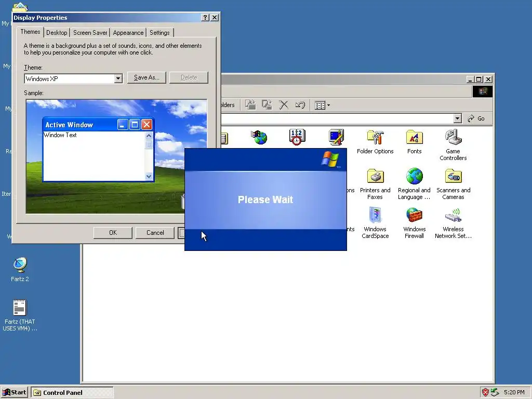Click the Go button beside address bar
532x399 pixels.
(476, 118)
